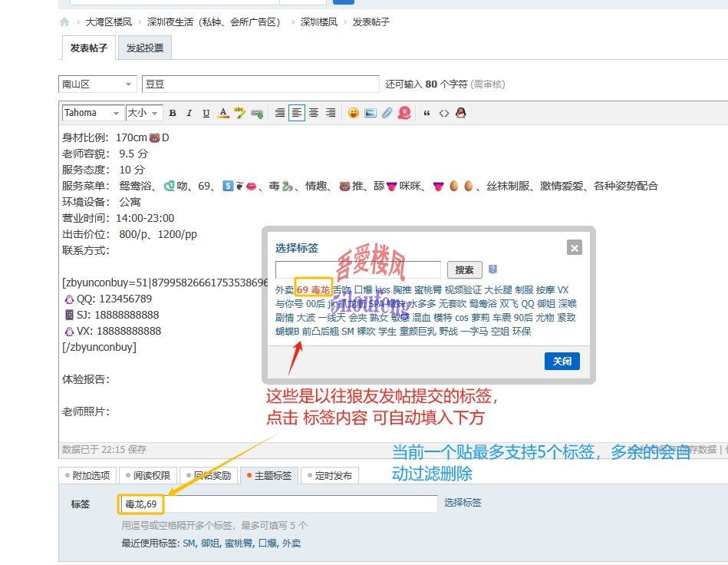Click the 标签 input containing 毒龙,69
The height and width of the screenshot is (565, 728).
tap(278, 504)
